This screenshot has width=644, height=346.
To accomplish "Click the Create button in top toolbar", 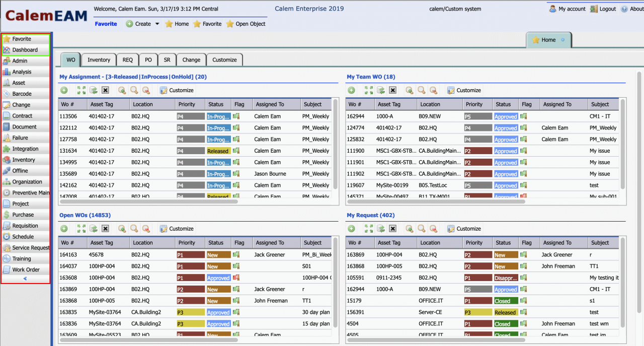I will 138,24.
